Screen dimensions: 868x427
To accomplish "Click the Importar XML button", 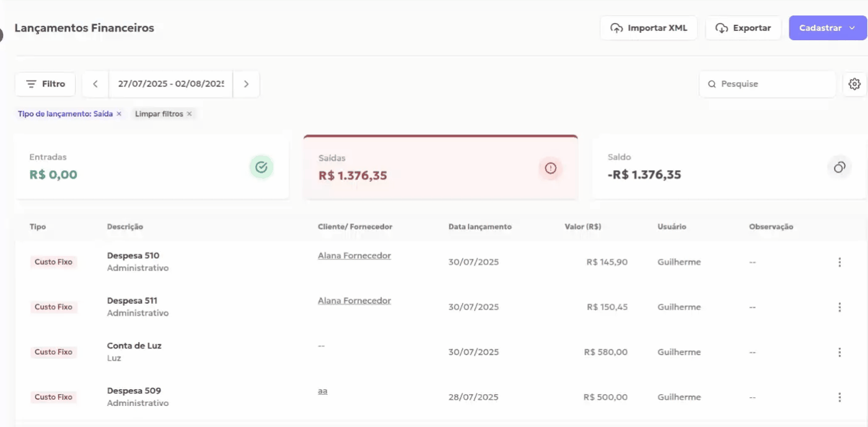I will click(649, 28).
